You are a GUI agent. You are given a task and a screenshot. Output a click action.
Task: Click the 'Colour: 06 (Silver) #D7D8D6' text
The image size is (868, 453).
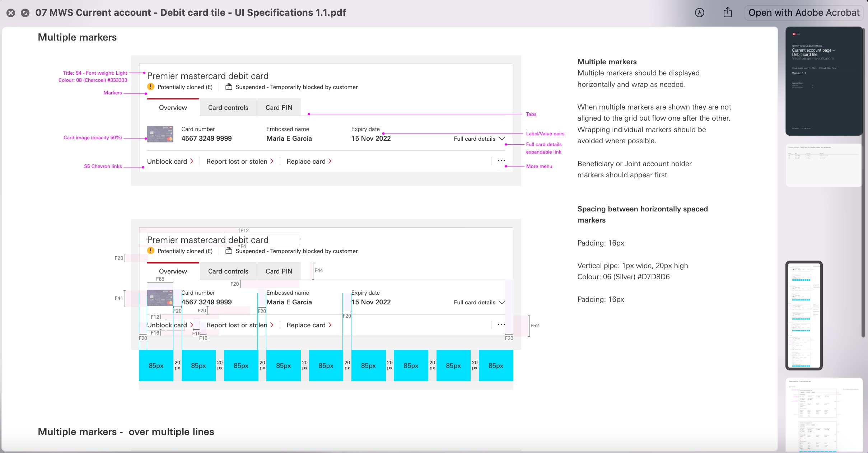click(624, 277)
